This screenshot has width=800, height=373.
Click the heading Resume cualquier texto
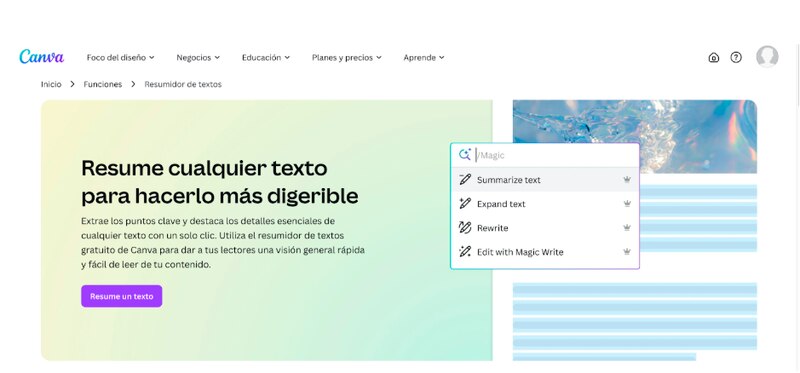coord(220,181)
